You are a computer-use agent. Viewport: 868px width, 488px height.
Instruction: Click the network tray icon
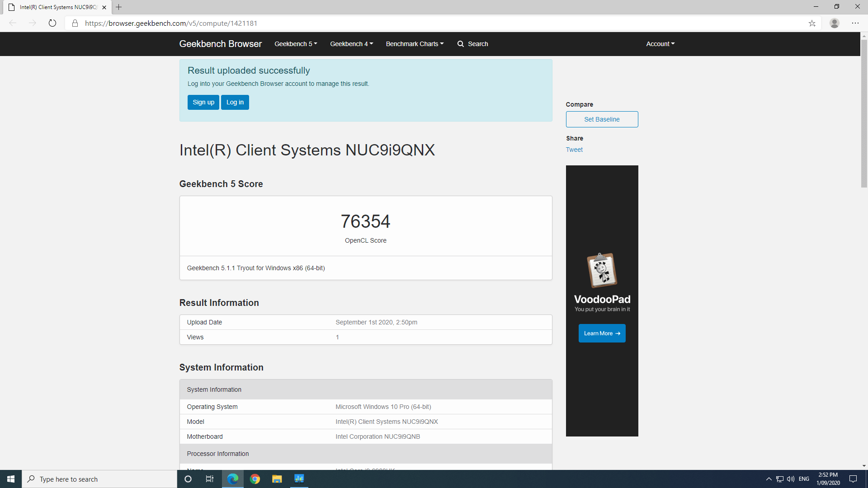(x=780, y=479)
